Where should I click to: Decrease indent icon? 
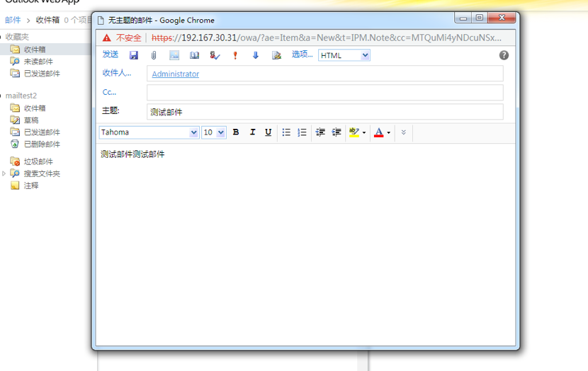click(x=320, y=132)
